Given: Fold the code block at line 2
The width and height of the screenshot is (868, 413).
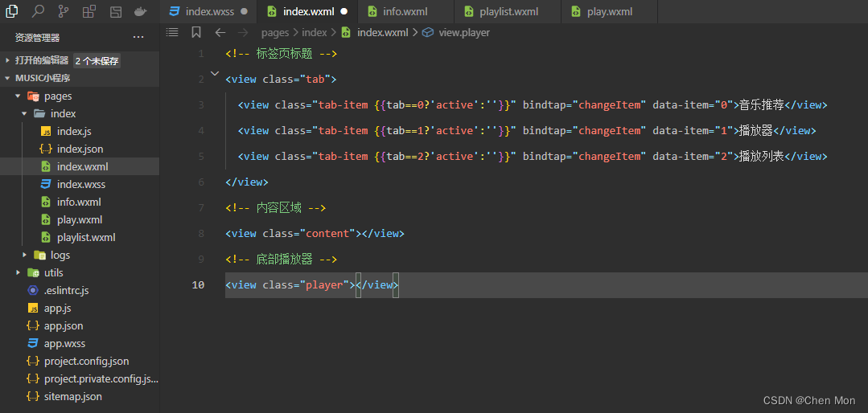Looking at the screenshot, I should pos(215,73).
